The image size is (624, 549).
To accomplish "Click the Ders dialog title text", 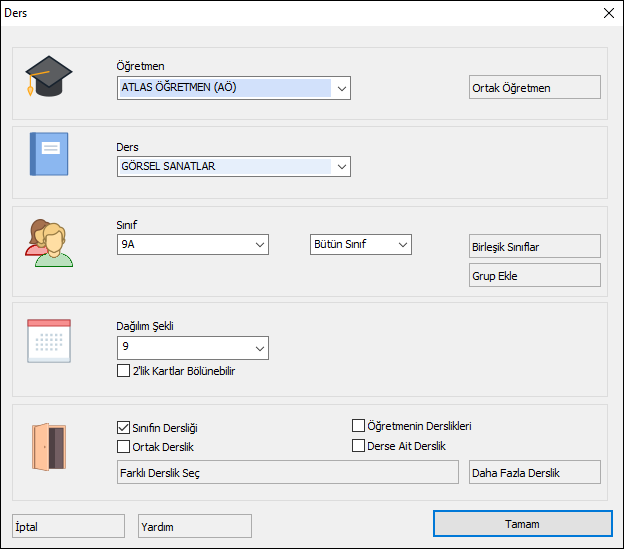I will (x=16, y=13).
